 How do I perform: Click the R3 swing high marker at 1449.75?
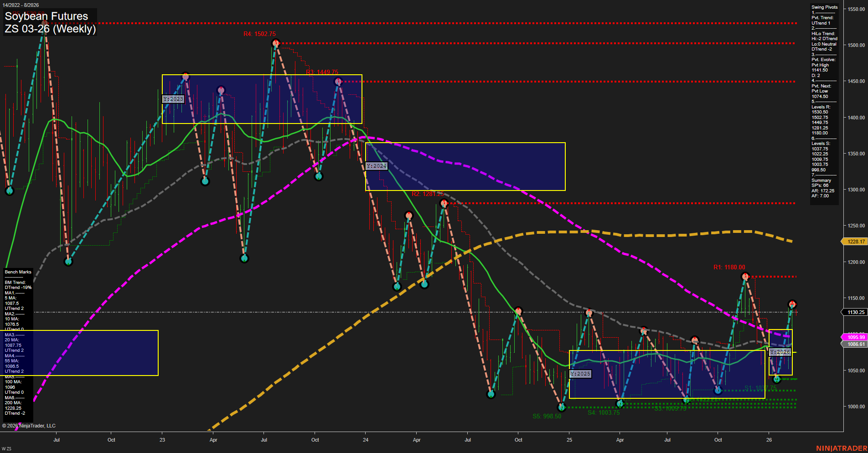tap(338, 81)
